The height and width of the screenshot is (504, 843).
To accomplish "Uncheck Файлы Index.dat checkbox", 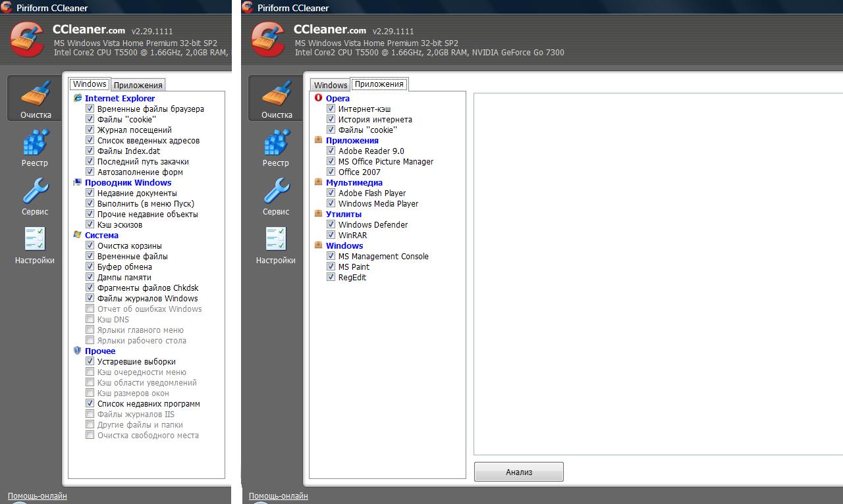I will (90, 151).
